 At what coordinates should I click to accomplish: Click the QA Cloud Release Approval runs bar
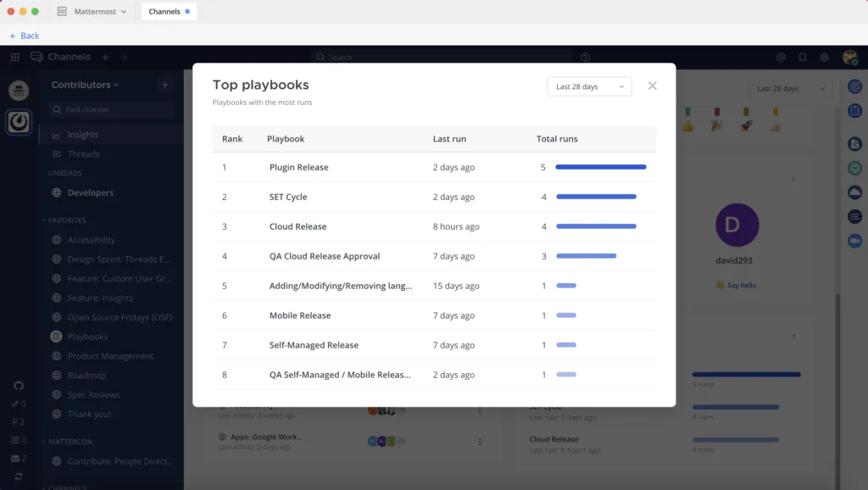pos(587,256)
